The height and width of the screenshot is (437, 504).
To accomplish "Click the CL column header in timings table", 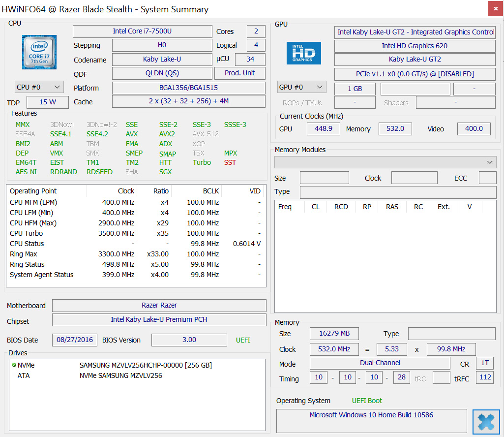I will [316, 207].
